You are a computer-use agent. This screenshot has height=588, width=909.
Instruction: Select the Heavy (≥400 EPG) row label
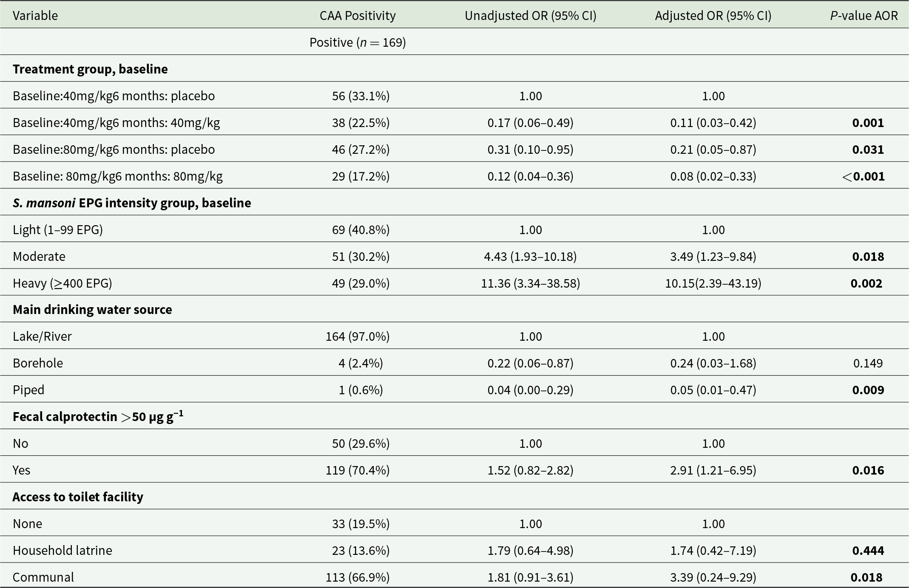(62, 283)
